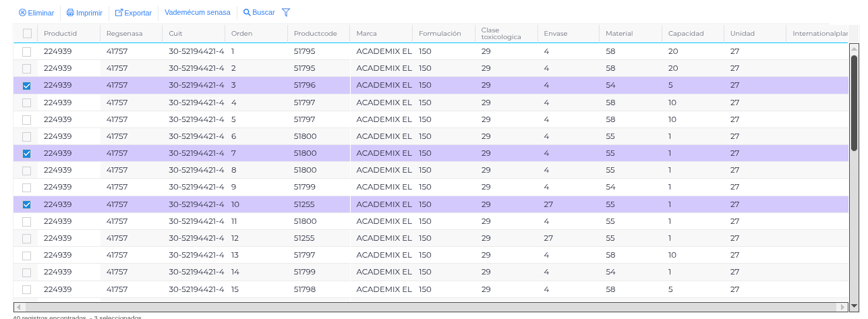Toggle the select-all header checkbox
The image size is (868, 319).
click(27, 34)
